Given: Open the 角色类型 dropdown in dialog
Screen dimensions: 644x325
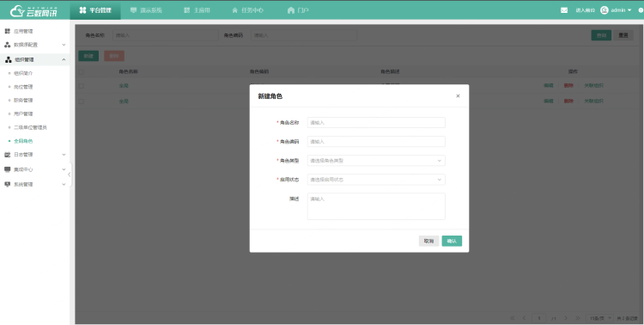Looking at the screenshot, I should coord(376,161).
